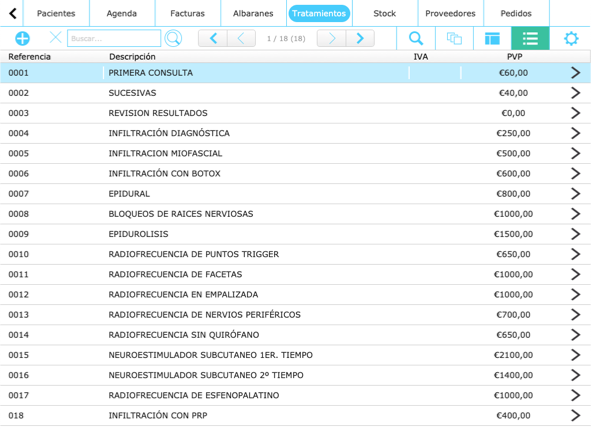Screen dimensions: 591x429
Task: Open settings with the gear icon
Action: pyautogui.click(x=571, y=38)
